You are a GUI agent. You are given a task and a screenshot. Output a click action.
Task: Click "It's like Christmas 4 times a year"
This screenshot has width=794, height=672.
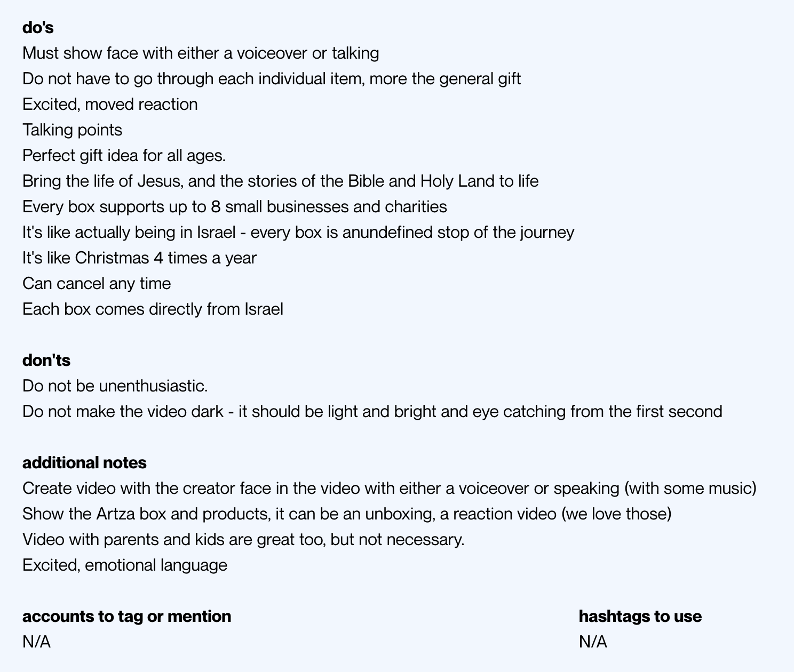(x=139, y=258)
